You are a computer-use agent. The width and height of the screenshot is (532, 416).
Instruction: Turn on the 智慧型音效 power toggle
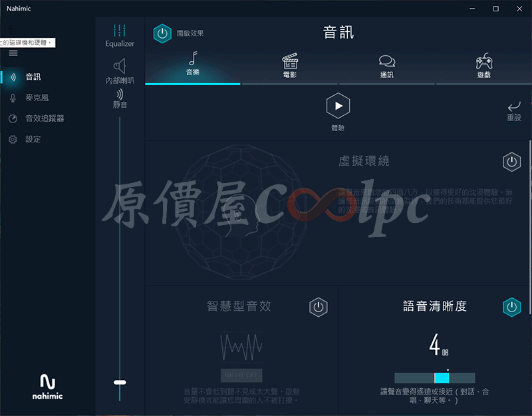pos(319,308)
